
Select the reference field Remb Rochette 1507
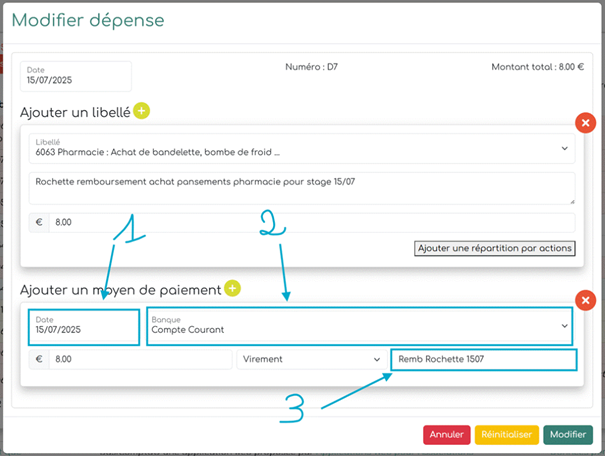482,359
